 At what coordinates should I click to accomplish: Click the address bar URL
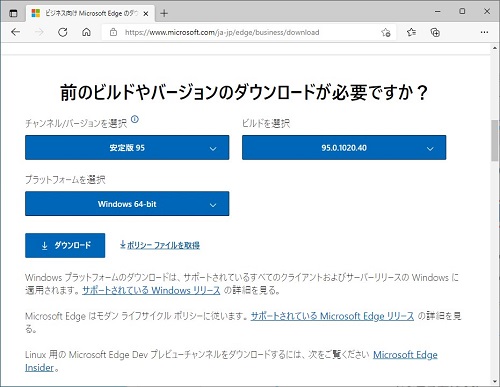222,32
